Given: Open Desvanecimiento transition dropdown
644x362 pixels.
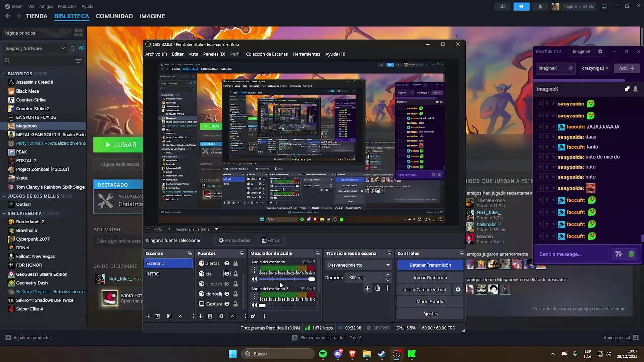Looking at the screenshot, I should click(359, 265).
